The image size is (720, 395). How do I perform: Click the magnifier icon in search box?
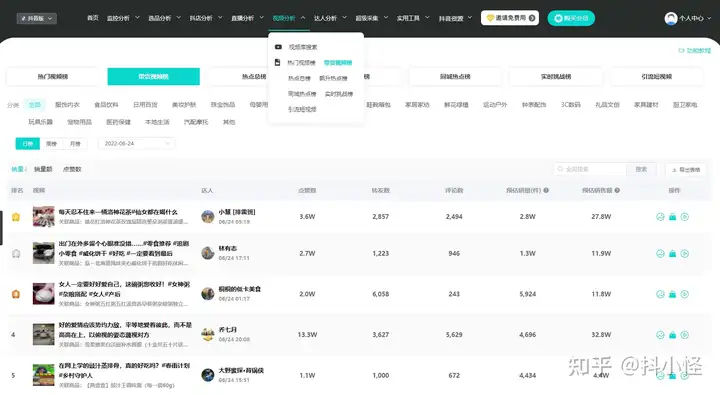(560, 169)
